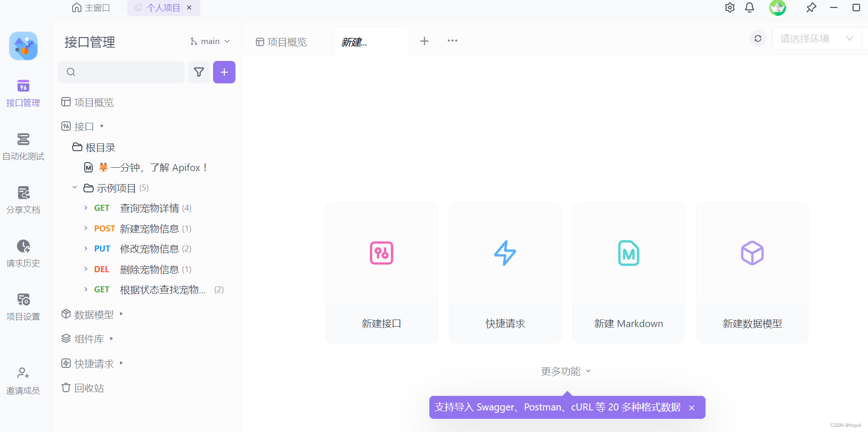Click the 邀请成员 sidebar icon

pos(23,380)
